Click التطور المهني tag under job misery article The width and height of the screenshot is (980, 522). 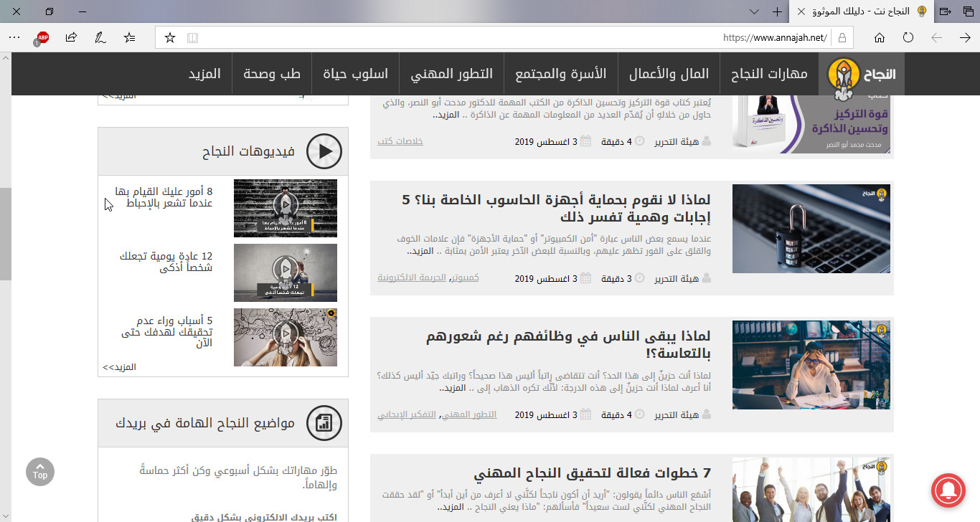click(468, 414)
